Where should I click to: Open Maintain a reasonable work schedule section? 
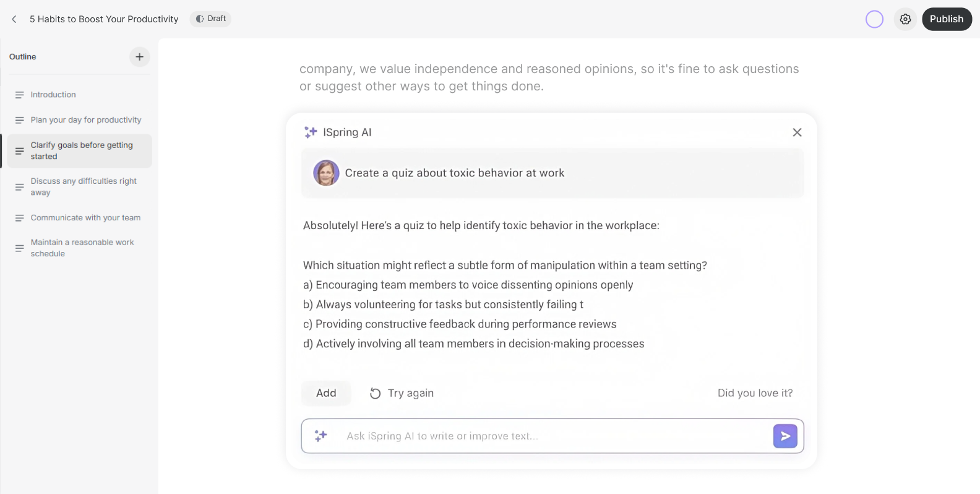coord(82,248)
